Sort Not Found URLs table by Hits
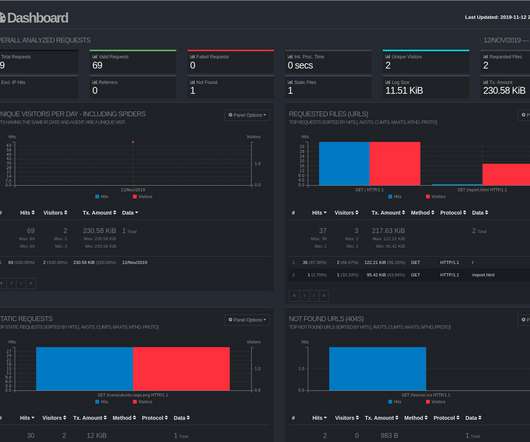Screen dimensions: 530x442 (319, 418)
